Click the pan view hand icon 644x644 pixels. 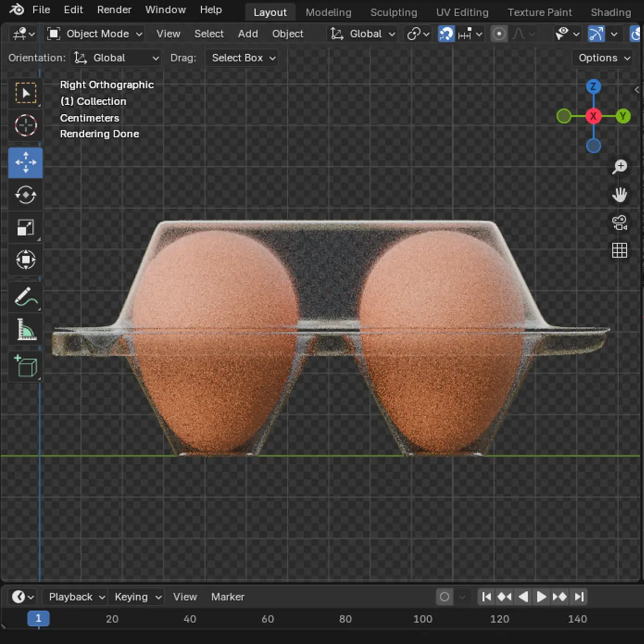[x=620, y=195]
